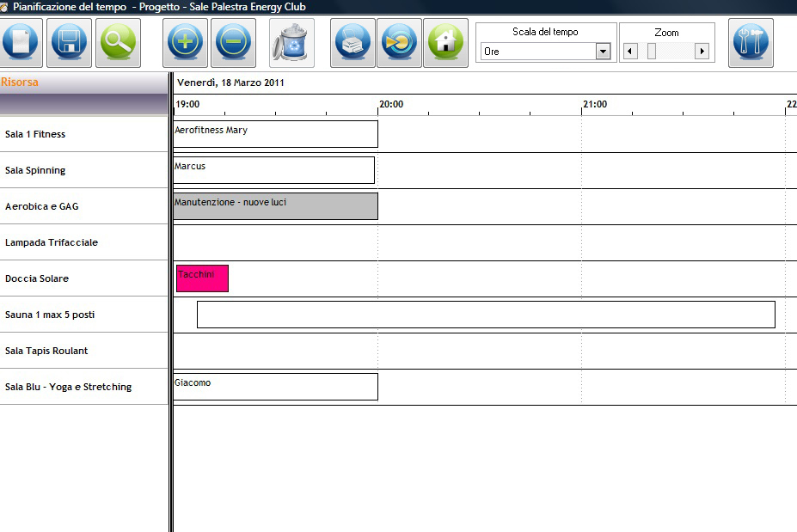Screen dimensions: 797x532
Task: Select the Marcus spinning booking
Action: [274, 170]
